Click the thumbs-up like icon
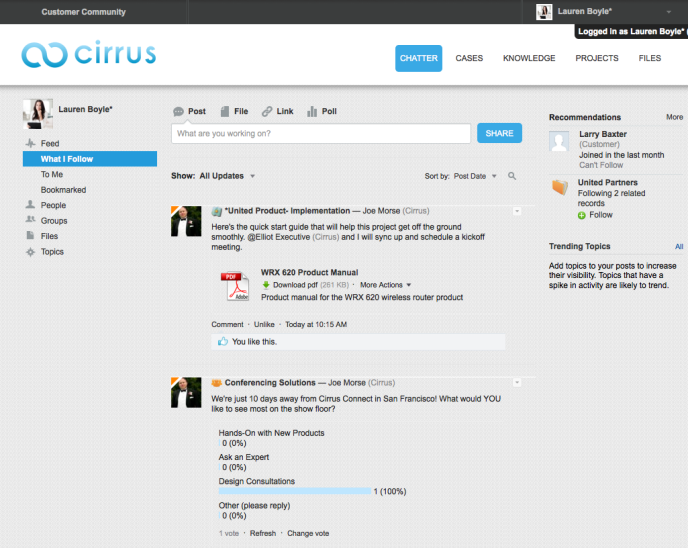 tap(223, 341)
